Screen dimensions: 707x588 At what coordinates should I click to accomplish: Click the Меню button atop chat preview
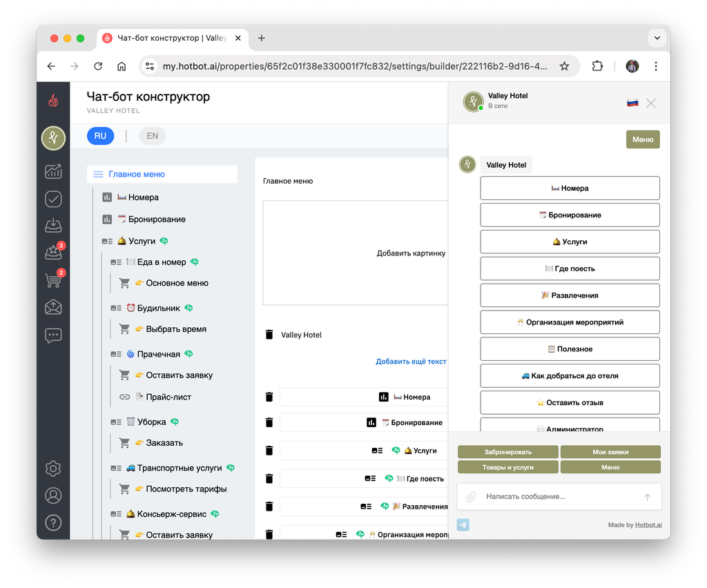pyautogui.click(x=643, y=139)
